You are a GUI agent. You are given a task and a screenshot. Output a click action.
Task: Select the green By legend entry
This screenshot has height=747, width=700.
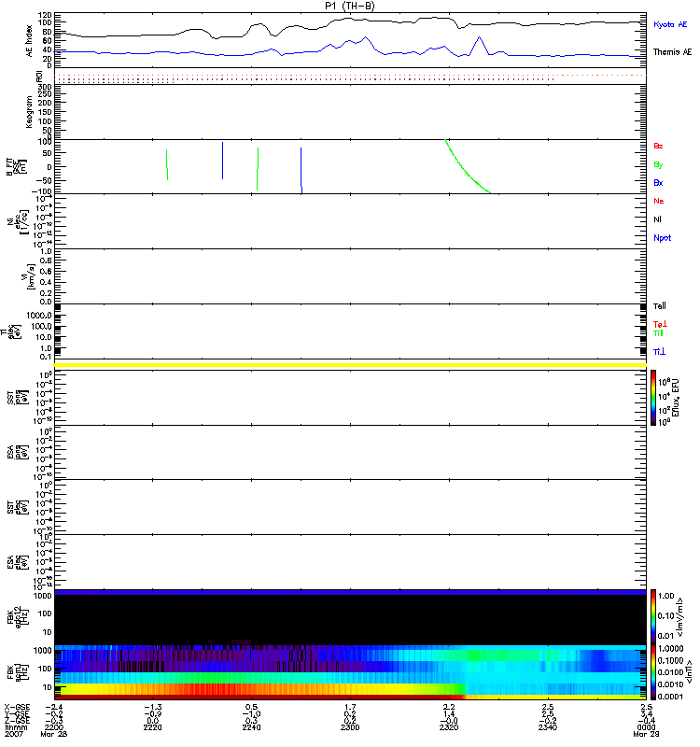(659, 164)
